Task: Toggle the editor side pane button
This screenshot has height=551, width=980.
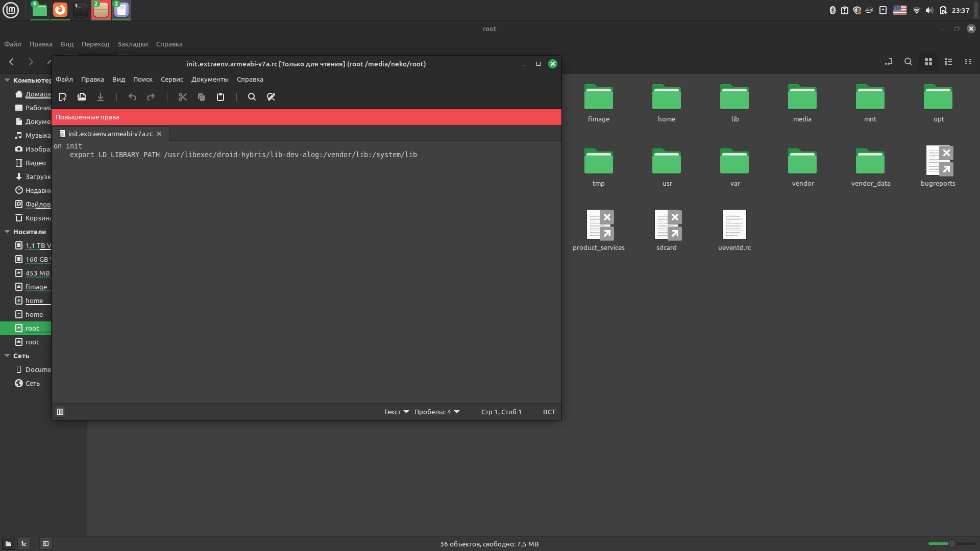Action: coord(60,412)
